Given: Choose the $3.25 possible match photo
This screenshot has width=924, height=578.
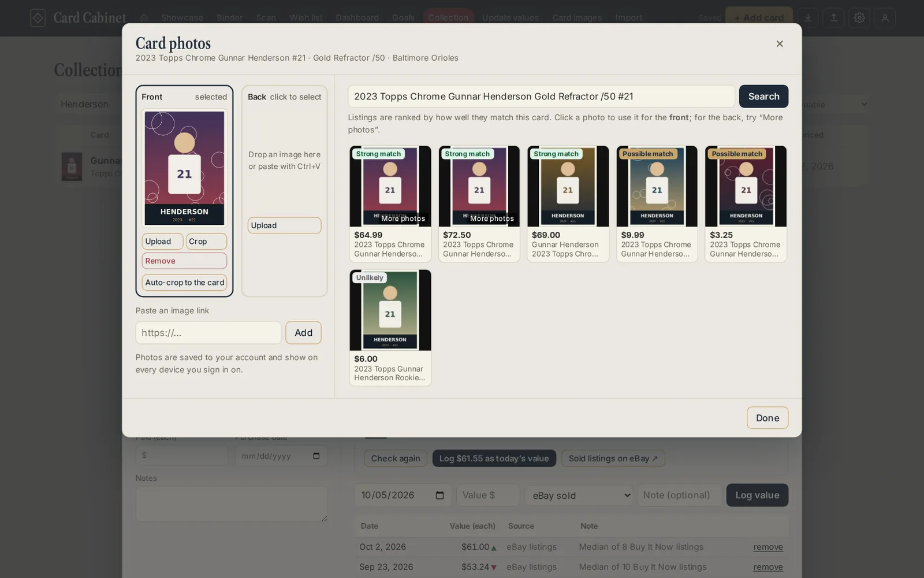Looking at the screenshot, I should [746, 186].
